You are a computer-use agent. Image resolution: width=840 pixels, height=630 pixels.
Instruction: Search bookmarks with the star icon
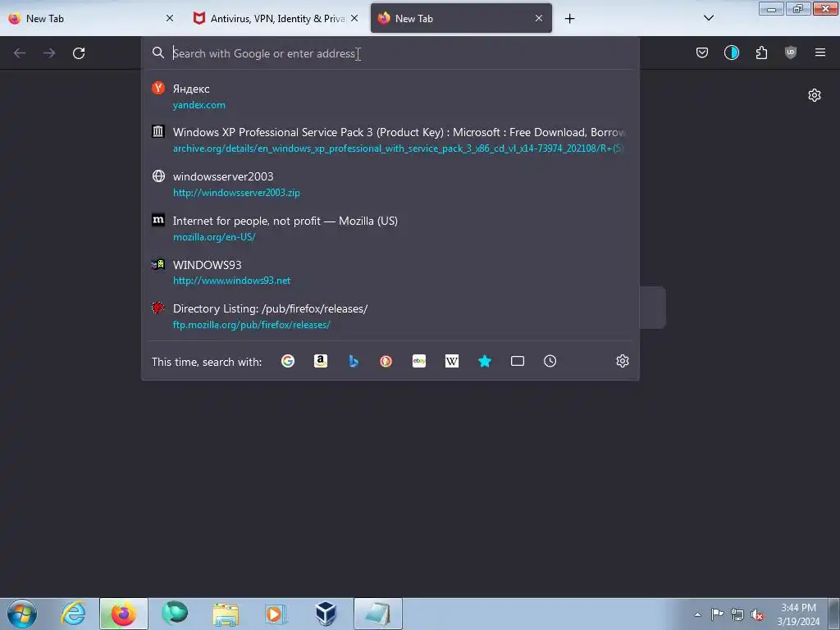click(x=485, y=361)
